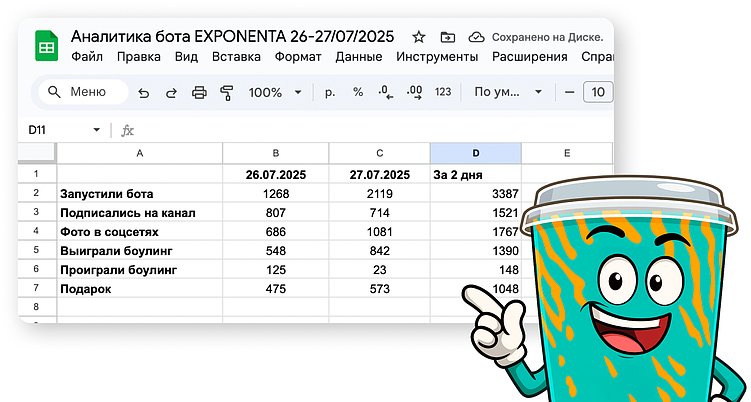
Task: Open the Файл menu
Action: coord(87,57)
